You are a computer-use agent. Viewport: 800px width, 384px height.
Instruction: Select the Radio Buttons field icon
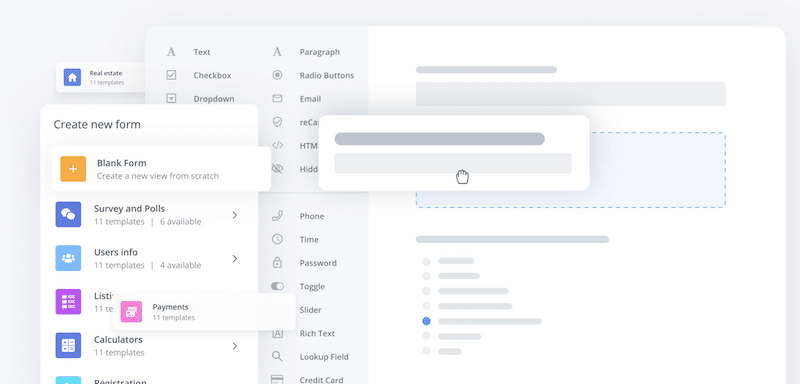tap(277, 75)
